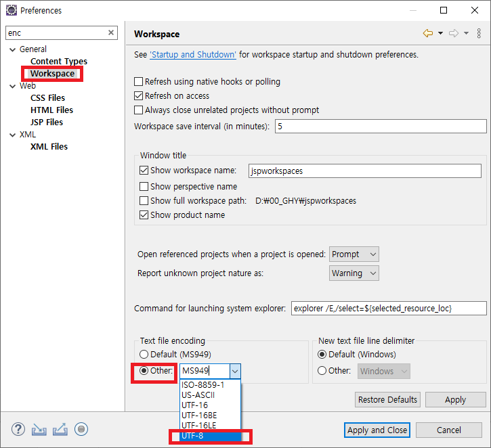Viewport: 491px width, 448px height.
Task: Uncheck Refresh on access
Action: click(138, 95)
